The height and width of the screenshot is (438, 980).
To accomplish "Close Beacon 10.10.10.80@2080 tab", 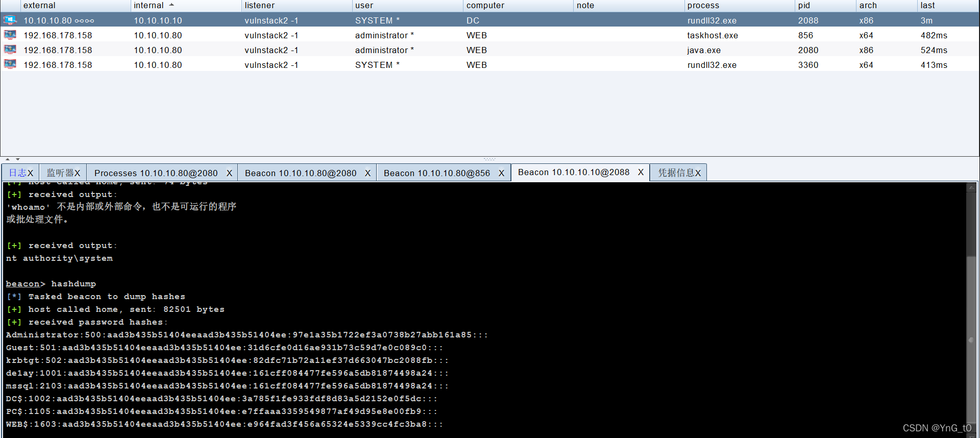I will [367, 173].
